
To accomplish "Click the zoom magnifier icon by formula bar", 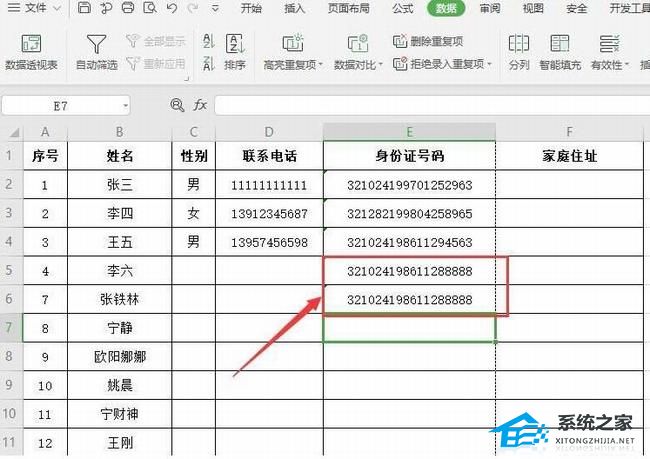I will 177,105.
